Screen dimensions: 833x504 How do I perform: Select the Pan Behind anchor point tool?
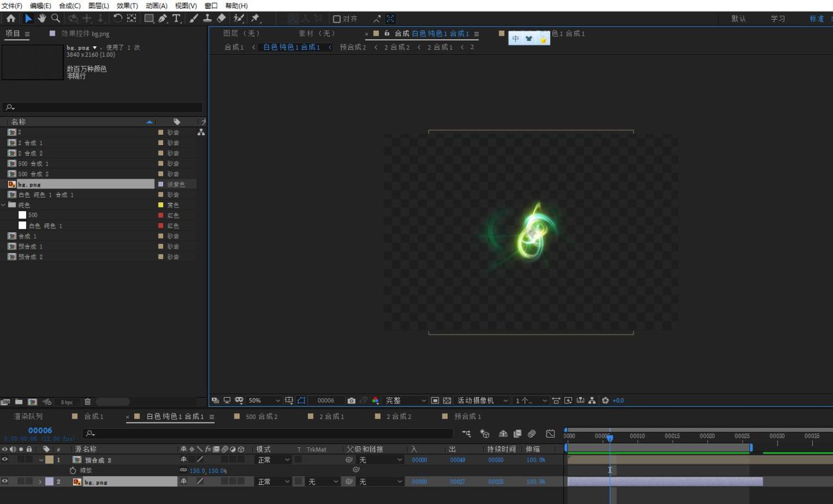pyautogui.click(x=131, y=18)
